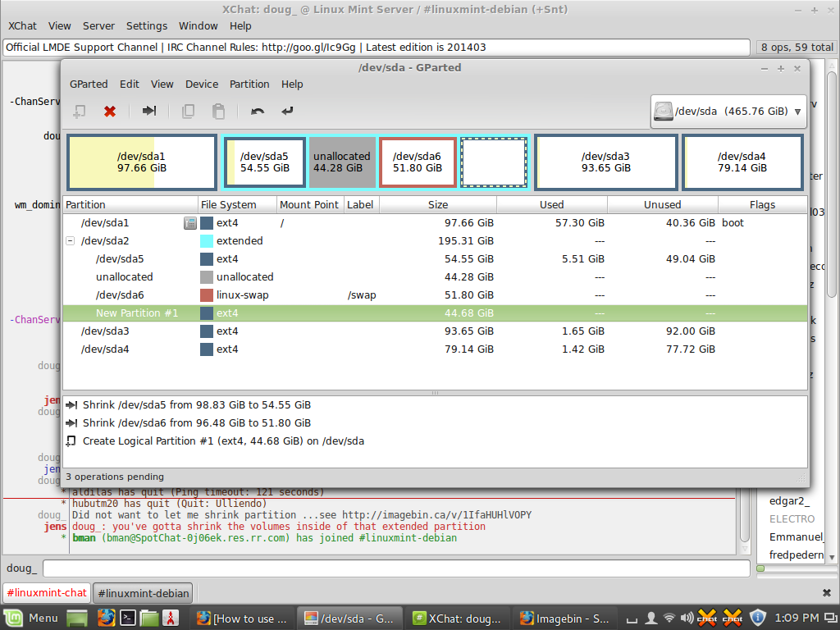The width and height of the screenshot is (840, 630).
Task: Open GParted's Help menu
Action: tap(292, 84)
